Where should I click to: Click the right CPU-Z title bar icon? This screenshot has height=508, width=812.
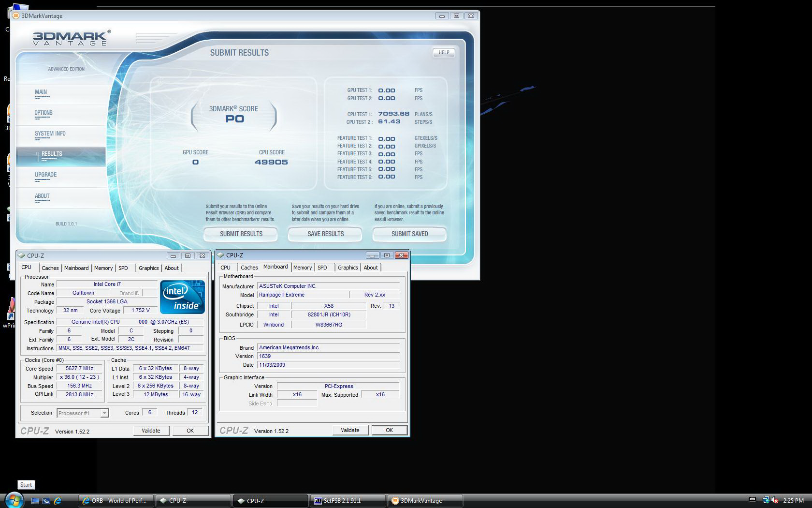[x=221, y=255]
